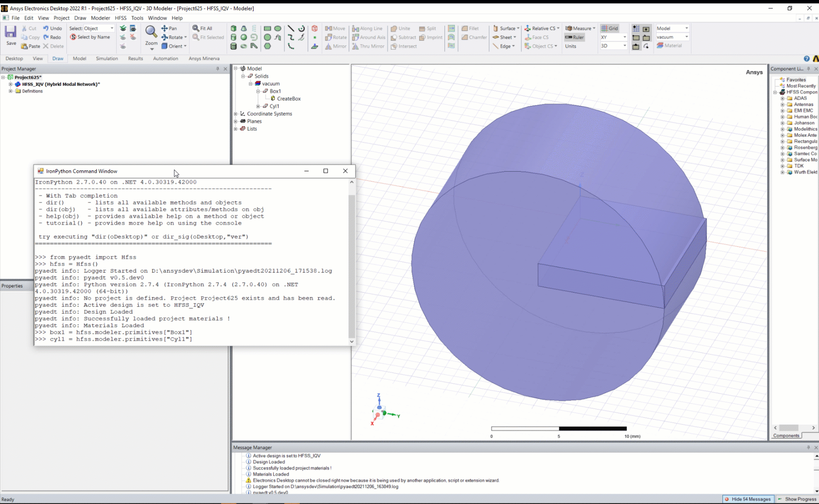Toggle snap to vertex mode icon
This screenshot has width=819, height=504.
point(636,37)
